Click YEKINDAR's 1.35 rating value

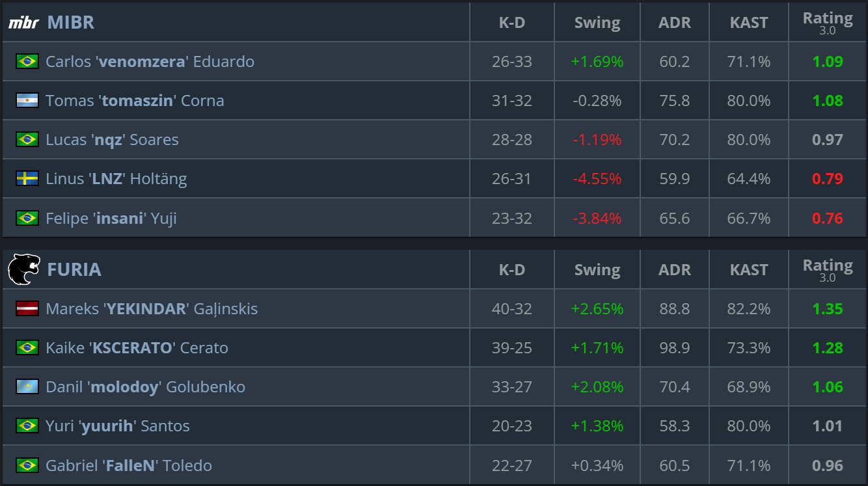click(x=828, y=308)
